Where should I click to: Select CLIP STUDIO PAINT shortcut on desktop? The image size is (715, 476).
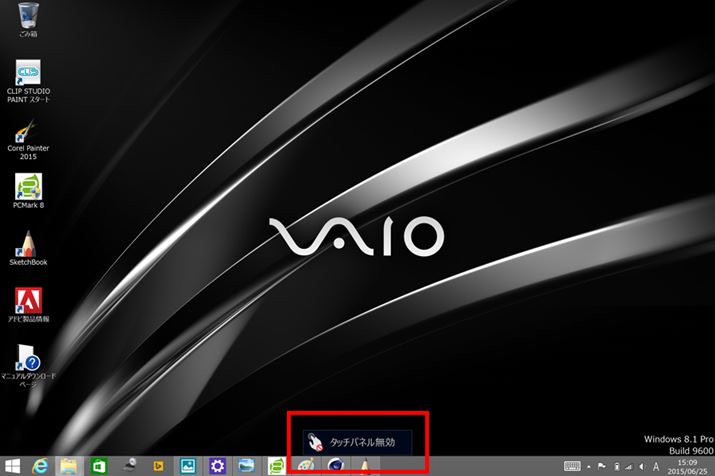28,81
